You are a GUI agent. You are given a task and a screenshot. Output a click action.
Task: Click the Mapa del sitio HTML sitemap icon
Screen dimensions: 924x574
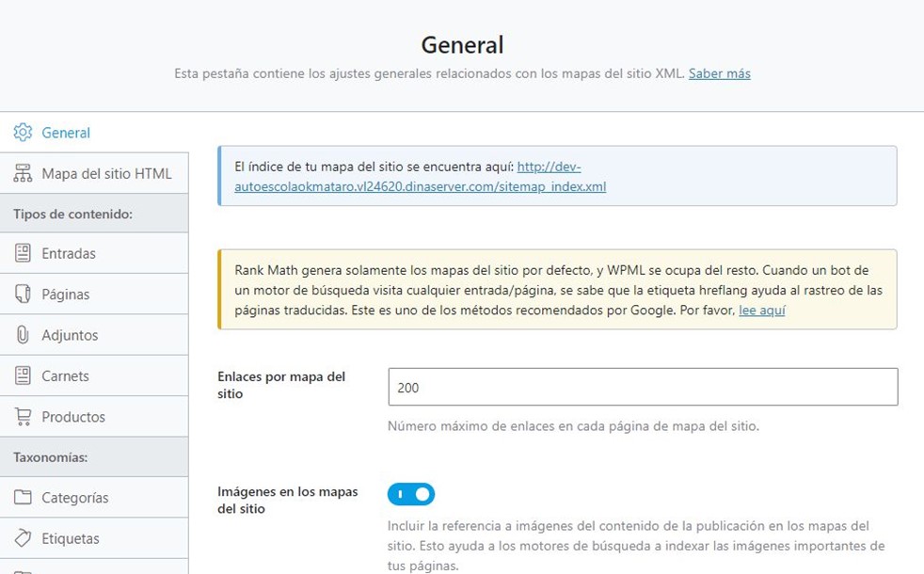(x=23, y=174)
